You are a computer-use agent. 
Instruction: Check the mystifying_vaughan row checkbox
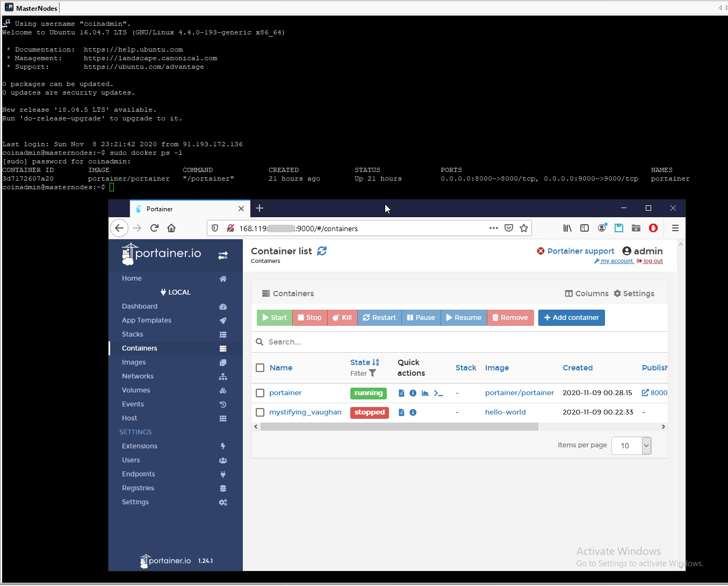coord(260,412)
